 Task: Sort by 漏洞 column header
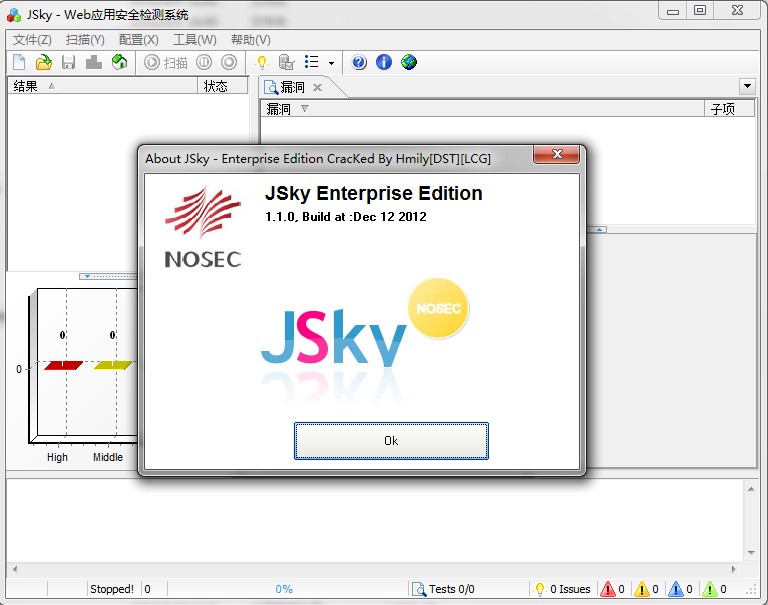(x=482, y=108)
